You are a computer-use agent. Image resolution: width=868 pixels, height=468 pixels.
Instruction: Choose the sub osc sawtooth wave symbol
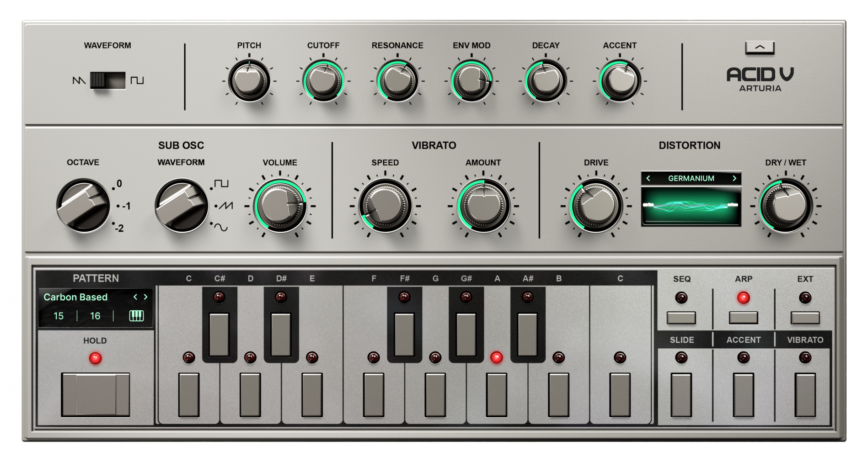(225, 206)
